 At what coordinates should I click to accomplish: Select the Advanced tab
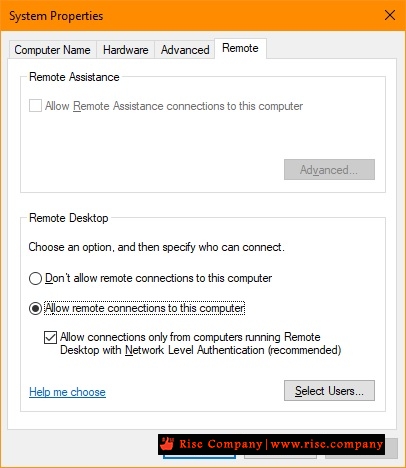[x=185, y=50]
